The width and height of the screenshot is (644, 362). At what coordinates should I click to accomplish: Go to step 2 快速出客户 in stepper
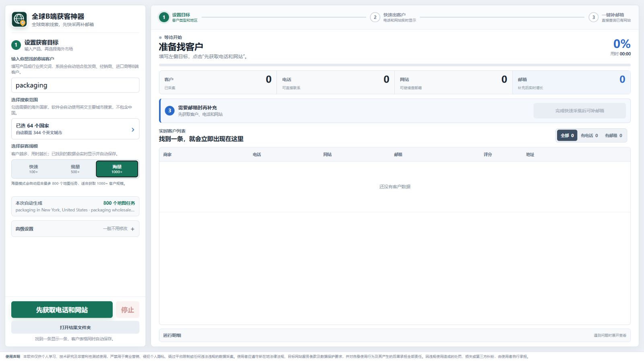click(393, 17)
